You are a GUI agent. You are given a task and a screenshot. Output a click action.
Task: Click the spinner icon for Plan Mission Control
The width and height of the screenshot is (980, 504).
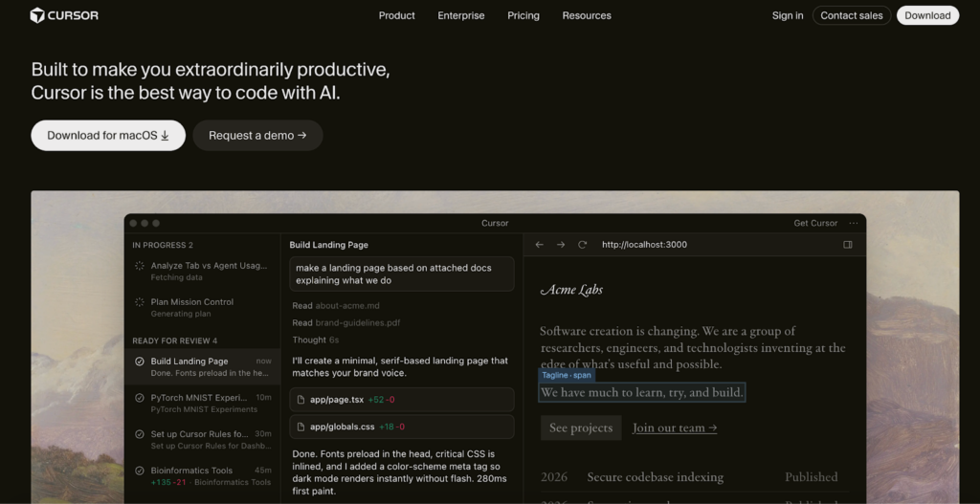coord(140,302)
